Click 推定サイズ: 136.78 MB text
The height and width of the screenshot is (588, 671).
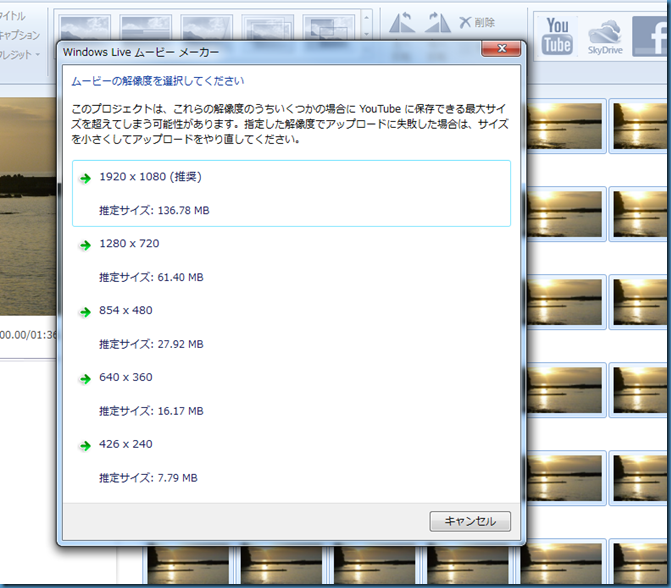[154, 211]
